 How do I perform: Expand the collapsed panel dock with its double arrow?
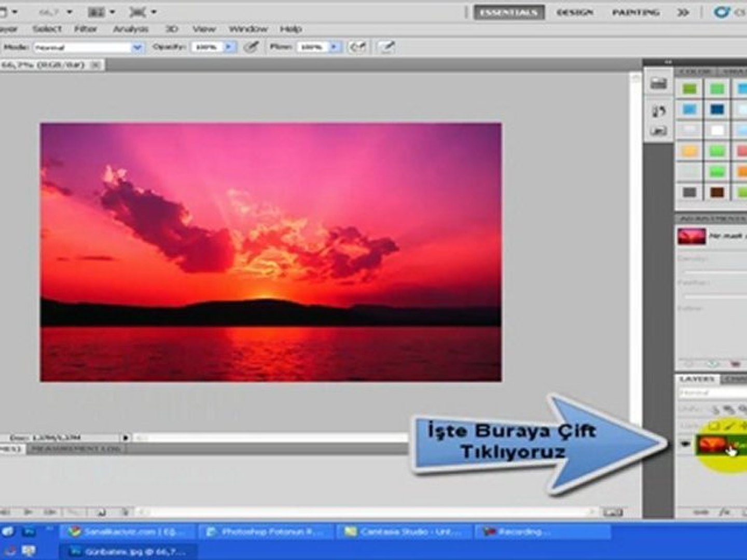click(668, 62)
